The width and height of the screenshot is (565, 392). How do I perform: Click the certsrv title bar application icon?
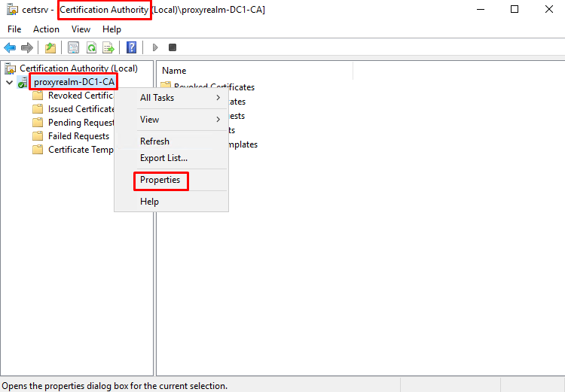point(12,9)
